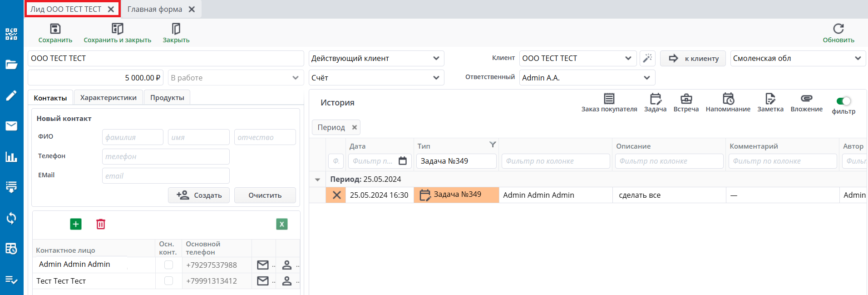Click the Refresh (Обновить) icon
The height and width of the screenshot is (295, 868).
(x=838, y=29)
